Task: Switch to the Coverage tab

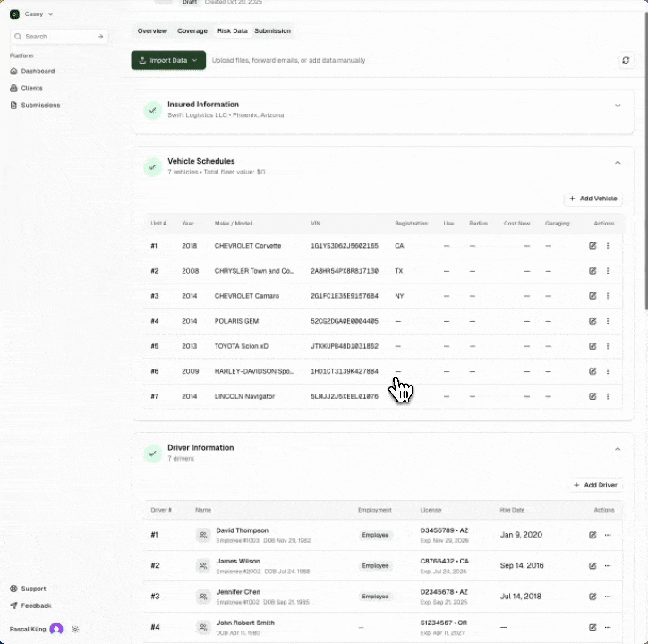Action: coord(192,31)
